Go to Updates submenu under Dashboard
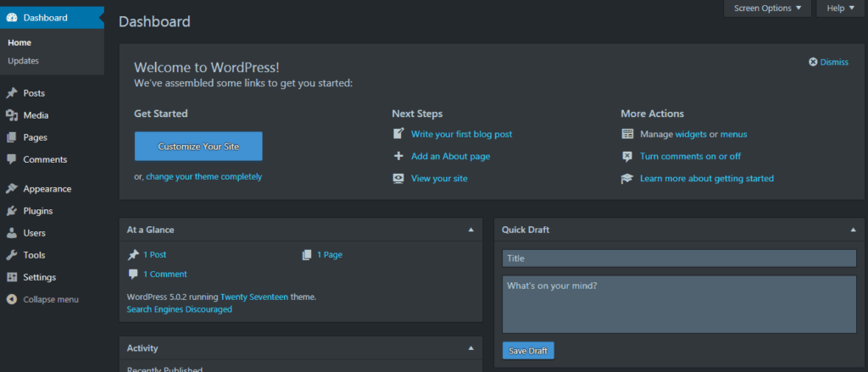The image size is (868, 372). pos(23,61)
